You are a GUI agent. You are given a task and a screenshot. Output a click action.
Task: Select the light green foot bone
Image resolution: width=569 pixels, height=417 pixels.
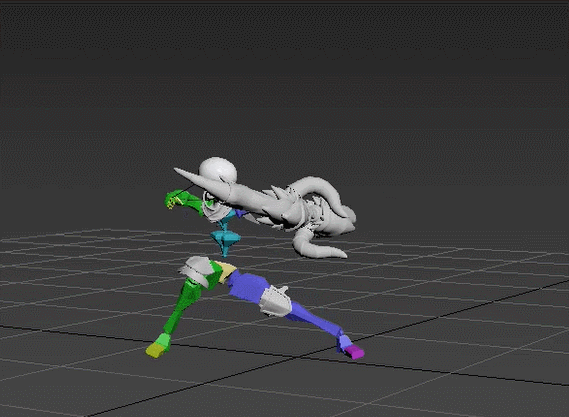[x=163, y=341]
